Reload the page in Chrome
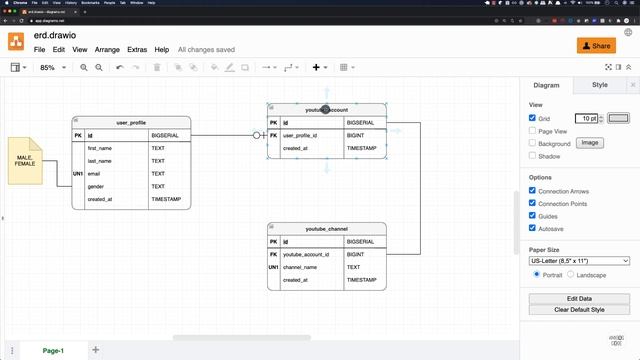This screenshot has height=360, width=640. (22, 20)
